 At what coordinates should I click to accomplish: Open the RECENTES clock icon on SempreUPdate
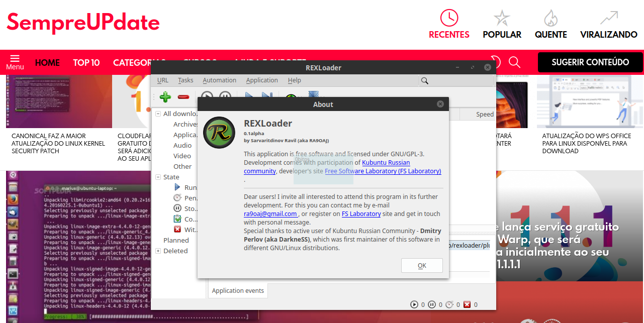click(x=449, y=18)
